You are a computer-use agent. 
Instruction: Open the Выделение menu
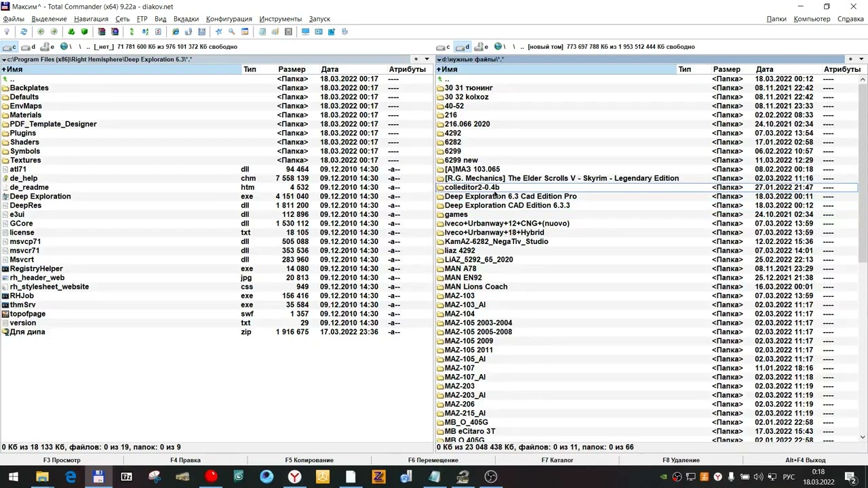coord(49,19)
